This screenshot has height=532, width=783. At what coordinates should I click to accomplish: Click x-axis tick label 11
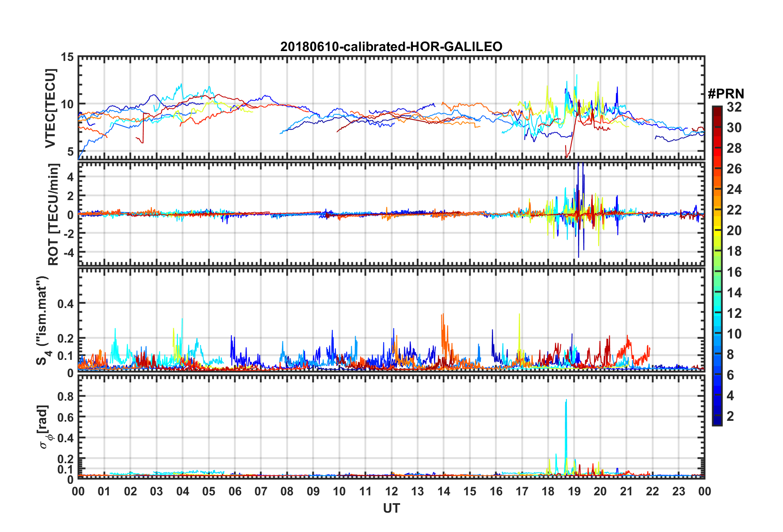coord(365,491)
